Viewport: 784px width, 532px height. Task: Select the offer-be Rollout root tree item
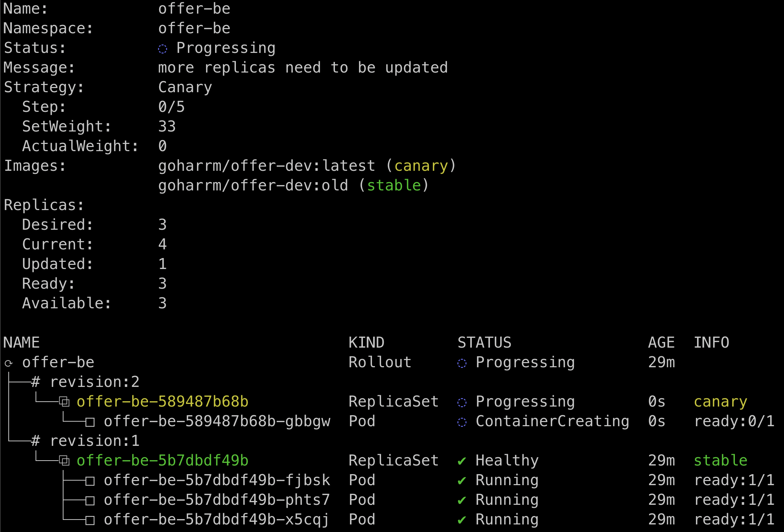[x=58, y=362]
